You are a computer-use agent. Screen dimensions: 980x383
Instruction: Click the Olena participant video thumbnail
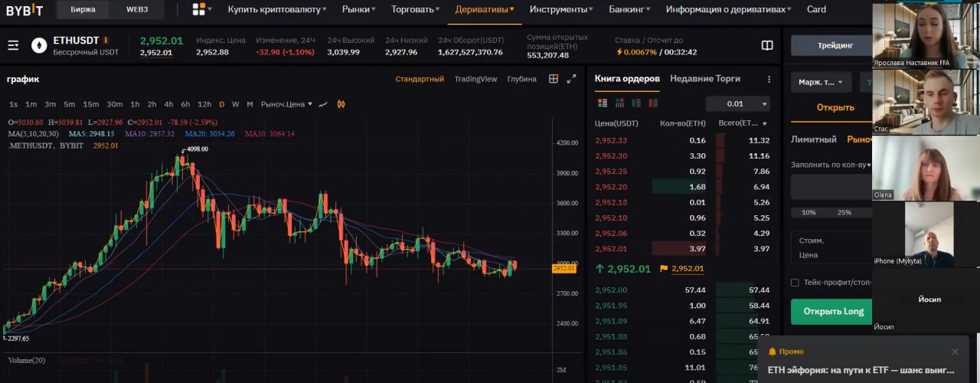tap(926, 169)
